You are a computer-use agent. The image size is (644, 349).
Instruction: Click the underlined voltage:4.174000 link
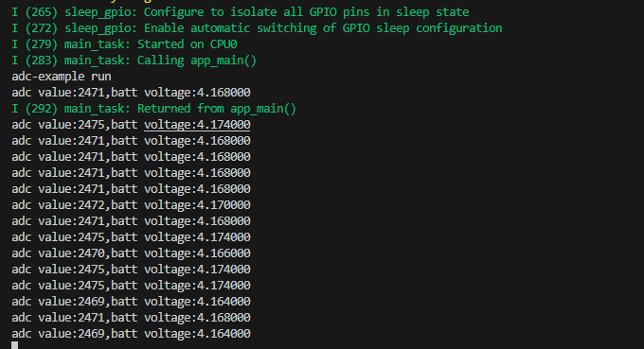[x=197, y=125]
